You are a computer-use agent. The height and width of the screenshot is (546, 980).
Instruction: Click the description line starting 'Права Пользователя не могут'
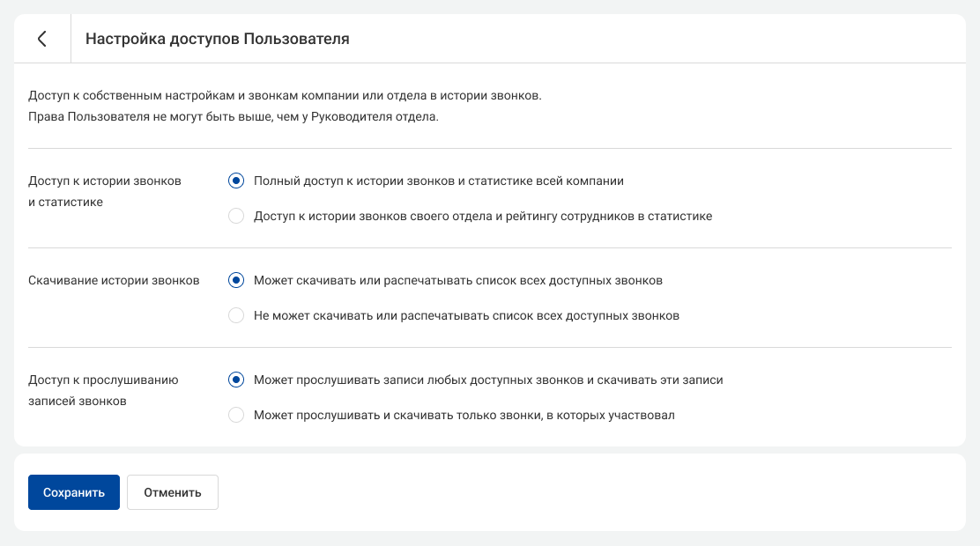pos(233,117)
